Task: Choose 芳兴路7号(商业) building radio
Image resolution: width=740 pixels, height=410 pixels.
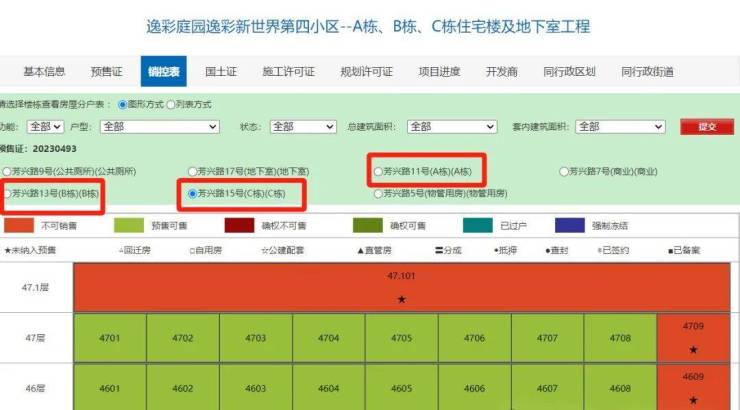Action: (x=563, y=171)
